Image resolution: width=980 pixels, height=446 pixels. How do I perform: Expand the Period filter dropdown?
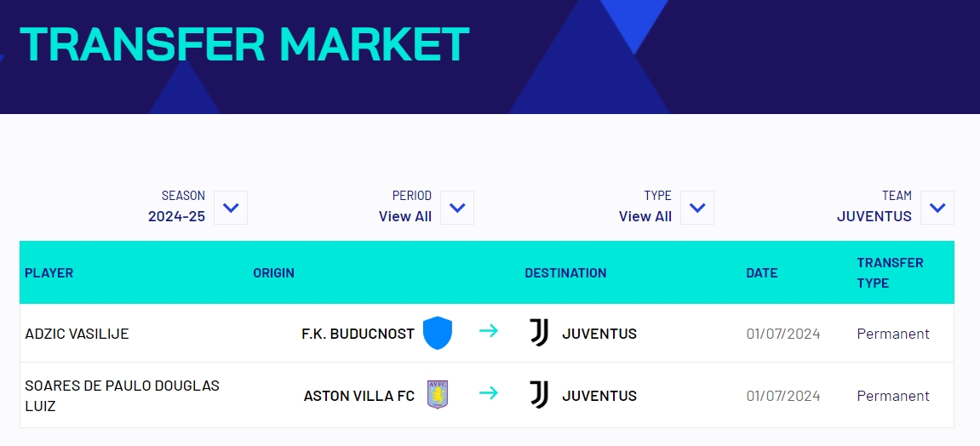pyautogui.click(x=457, y=208)
